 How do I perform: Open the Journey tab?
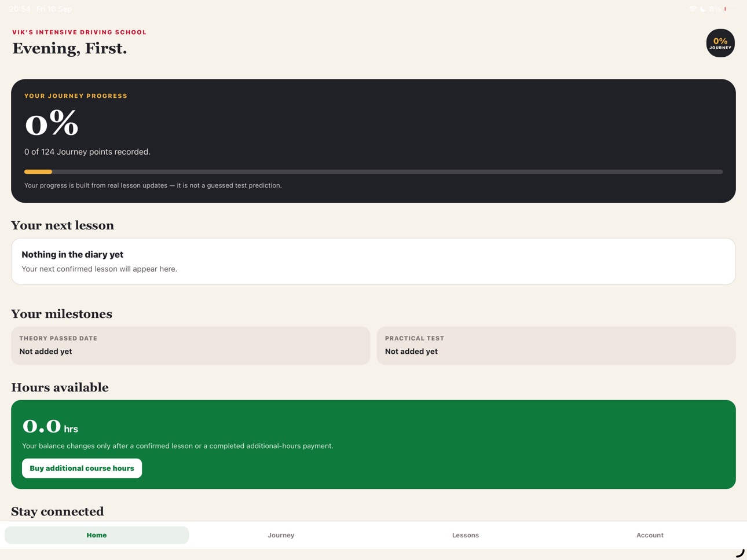tap(281, 535)
